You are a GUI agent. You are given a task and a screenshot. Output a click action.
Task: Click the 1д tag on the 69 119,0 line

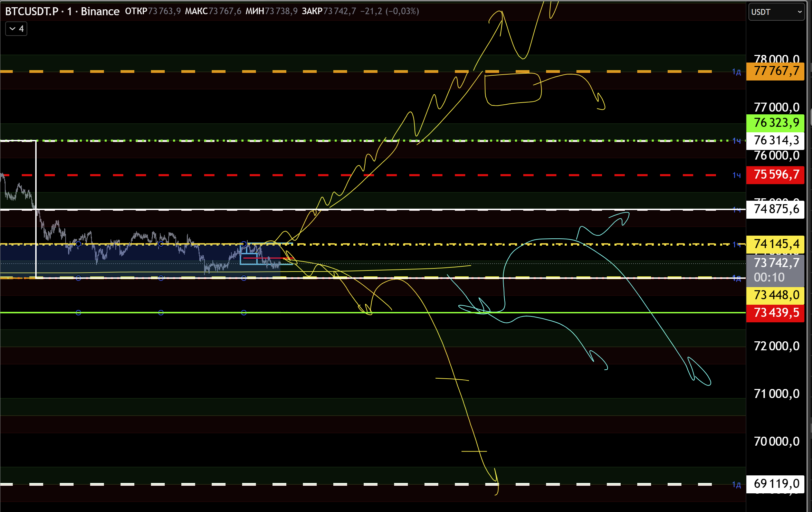736,485
